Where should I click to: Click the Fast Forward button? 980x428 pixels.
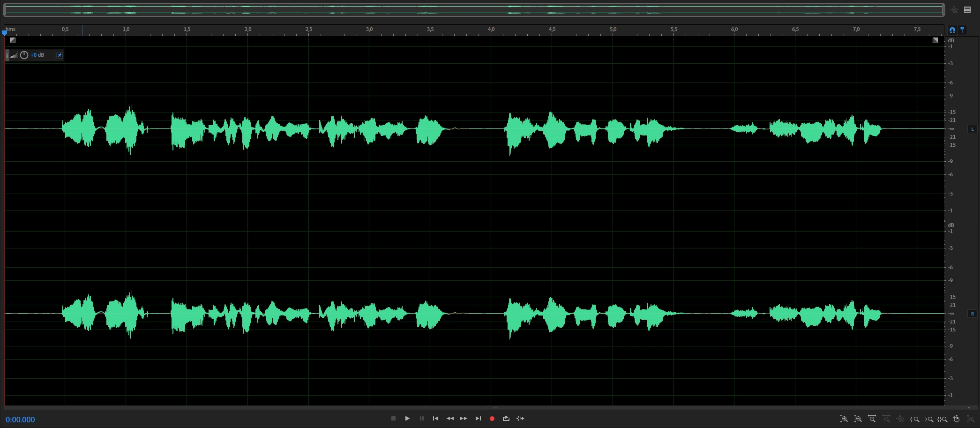464,419
